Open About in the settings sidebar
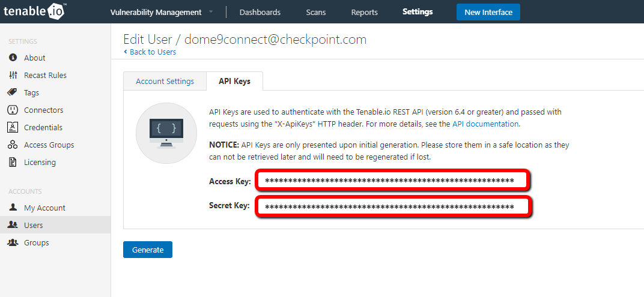The width and height of the screenshot is (644, 297). pyautogui.click(x=34, y=58)
